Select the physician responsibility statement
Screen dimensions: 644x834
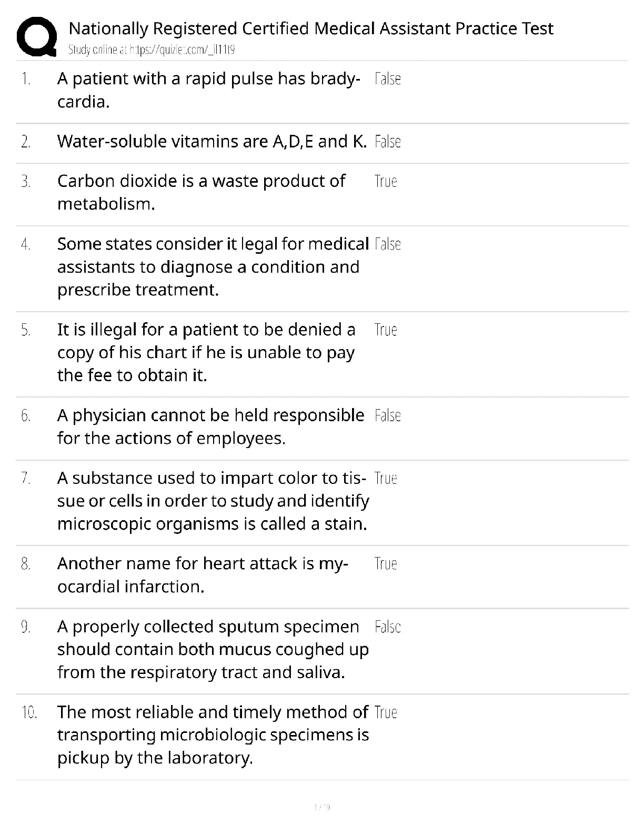210,426
